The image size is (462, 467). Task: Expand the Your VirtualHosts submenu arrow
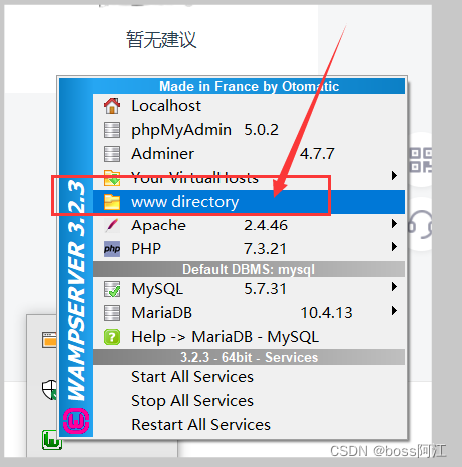point(394,175)
